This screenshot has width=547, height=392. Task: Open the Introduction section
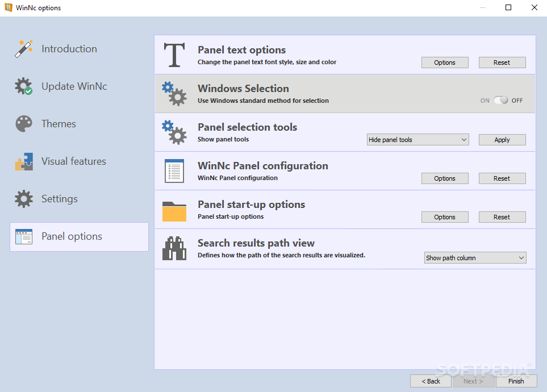pyautogui.click(x=79, y=49)
